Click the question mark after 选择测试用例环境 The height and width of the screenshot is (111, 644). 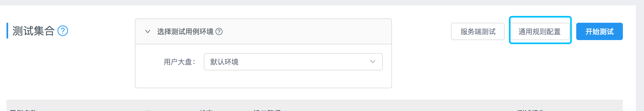pyautogui.click(x=219, y=32)
